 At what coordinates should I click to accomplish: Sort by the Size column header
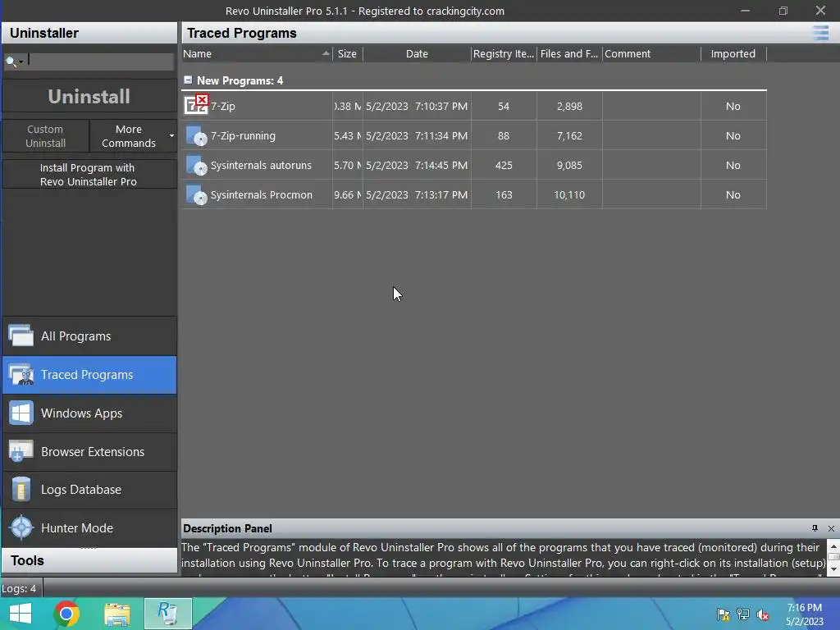click(x=348, y=53)
